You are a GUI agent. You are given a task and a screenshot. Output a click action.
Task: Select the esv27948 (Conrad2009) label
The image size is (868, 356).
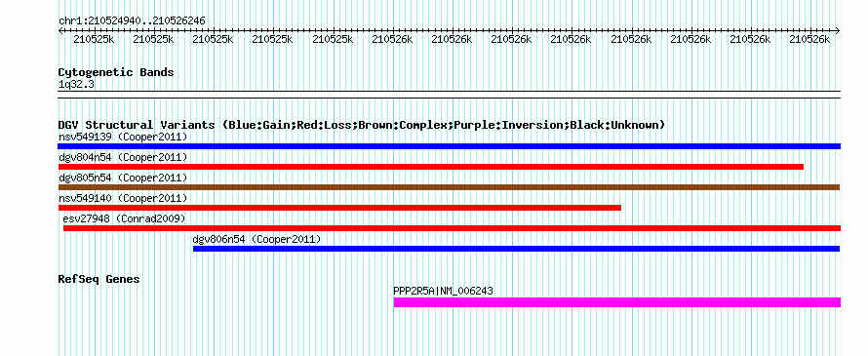click(124, 218)
